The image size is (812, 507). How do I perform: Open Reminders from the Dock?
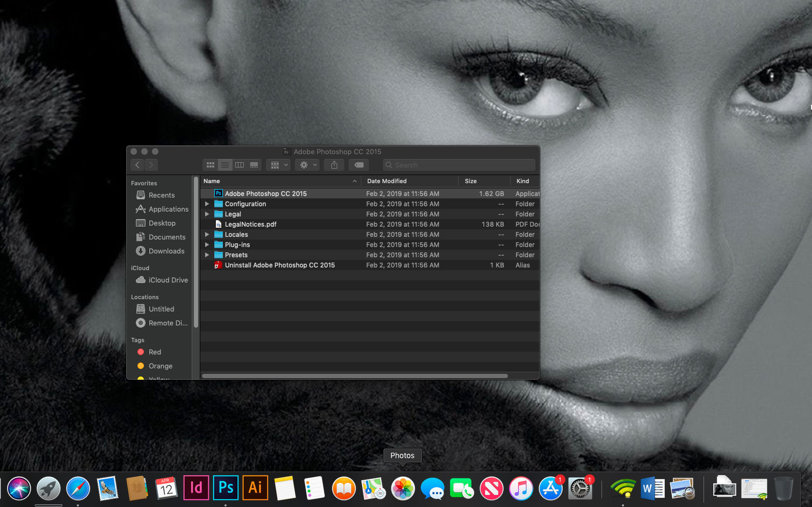pyautogui.click(x=314, y=489)
